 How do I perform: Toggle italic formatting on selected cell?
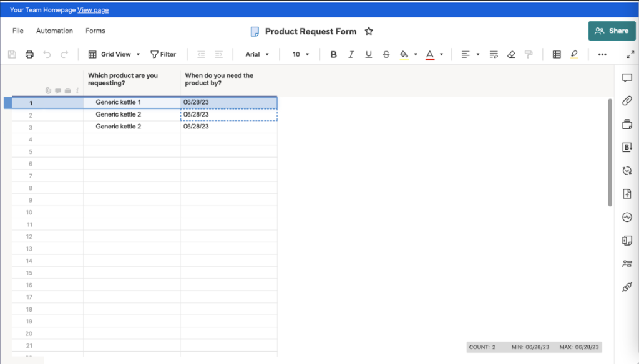(x=351, y=54)
